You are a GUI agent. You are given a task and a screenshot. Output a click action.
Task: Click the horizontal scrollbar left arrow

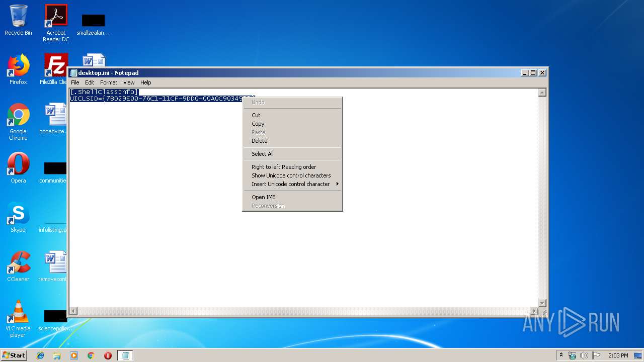[73, 311]
